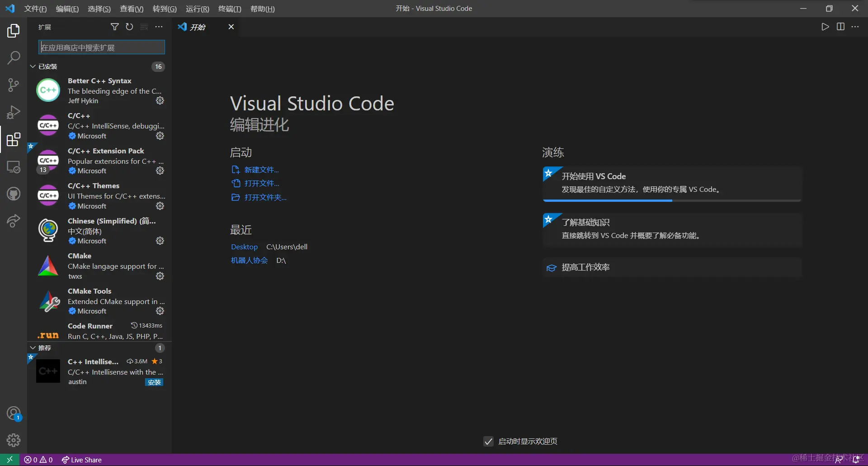Close the 开始 tab

point(231,27)
